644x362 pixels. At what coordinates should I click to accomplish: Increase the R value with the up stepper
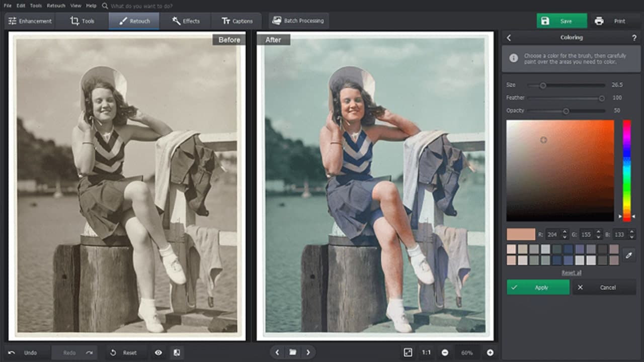pyautogui.click(x=565, y=232)
